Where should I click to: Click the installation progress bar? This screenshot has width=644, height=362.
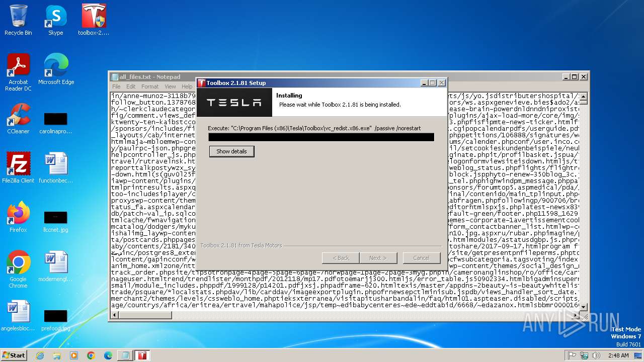(x=321, y=137)
